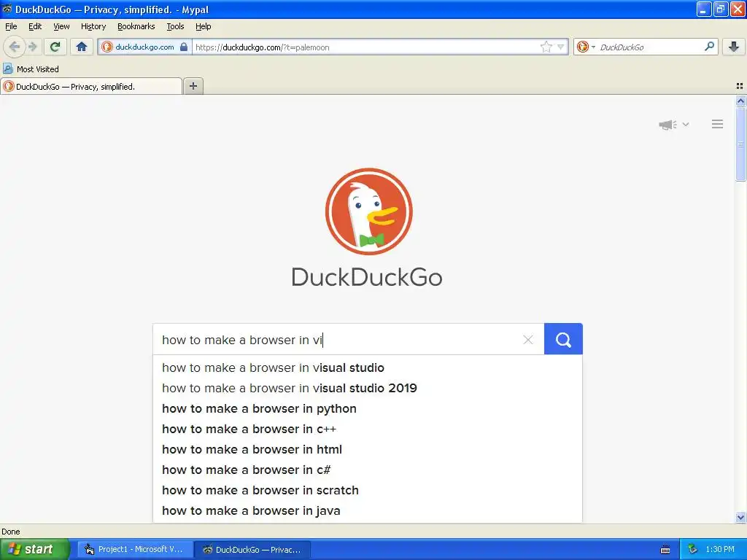Click the duckduckgo.com site identity label
747x560 pixels.
144,47
